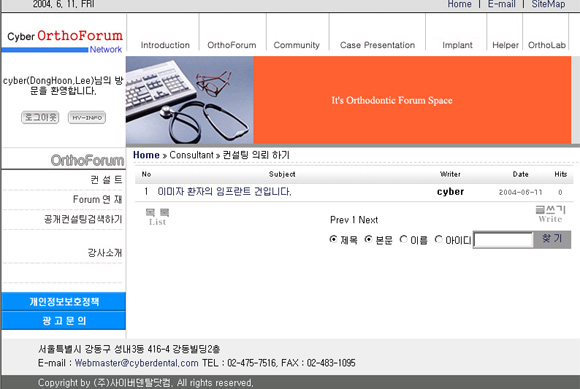The height and width of the screenshot is (389, 580).
Task: Click the Writer column header
Action: point(450,174)
